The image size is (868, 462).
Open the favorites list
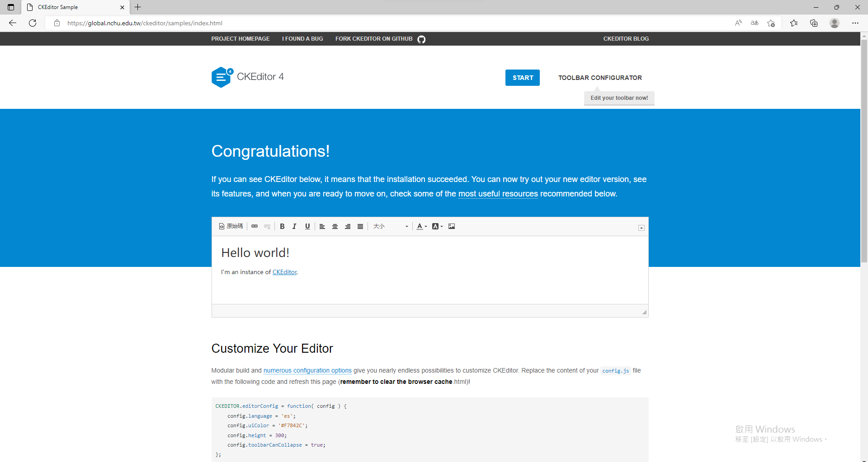[794, 23]
